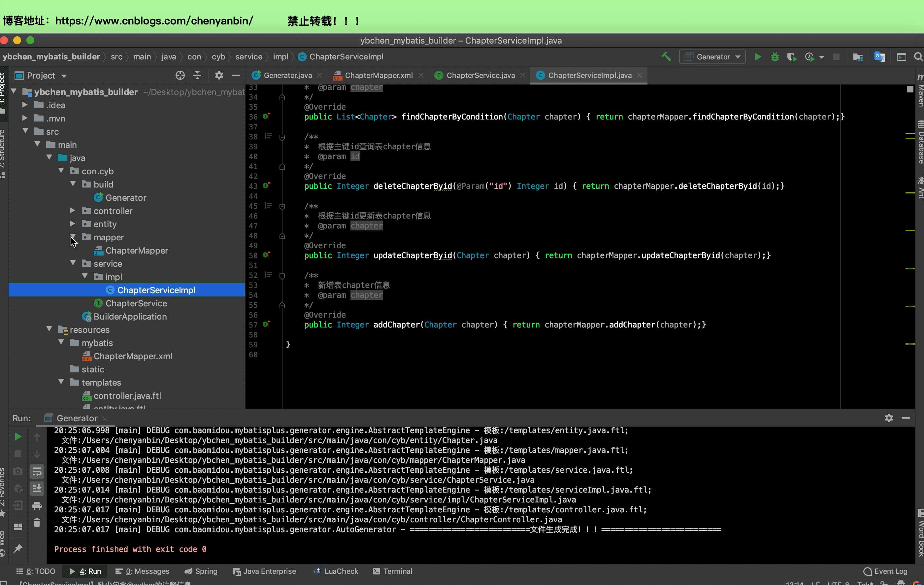This screenshot has height=585, width=924.
Task: Run with Coverage icon in toolbar
Action: [791, 57]
